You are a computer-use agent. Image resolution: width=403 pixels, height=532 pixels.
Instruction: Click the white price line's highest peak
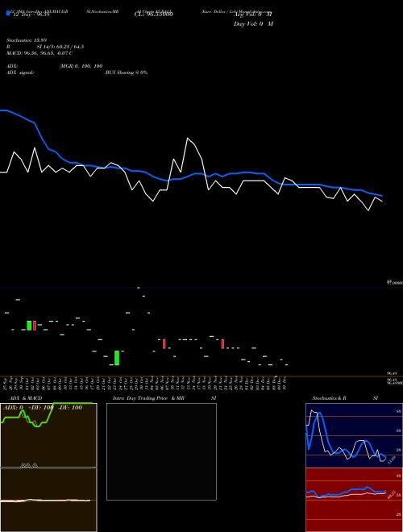188,138
